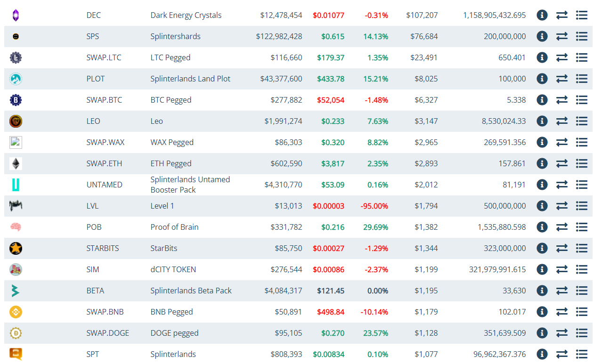Screen dimensions: 593x364
Task: Click trade arrows icon for SWAP.ETH
Action: [562, 163]
